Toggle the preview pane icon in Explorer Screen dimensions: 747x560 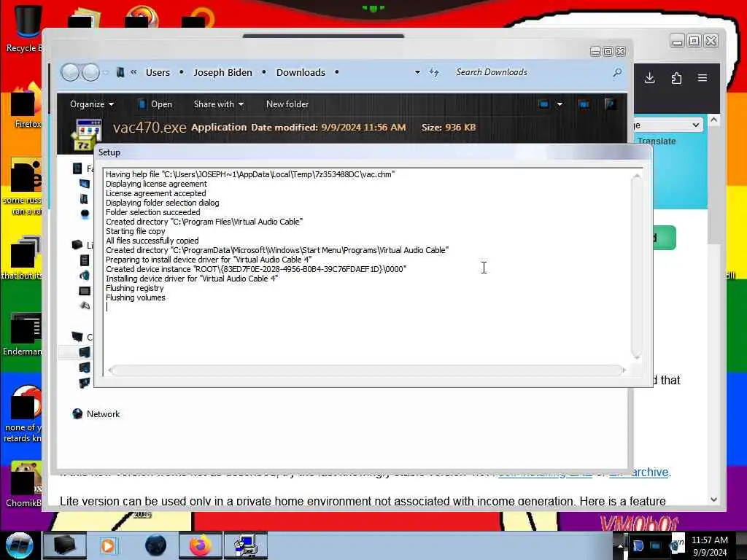pos(584,104)
